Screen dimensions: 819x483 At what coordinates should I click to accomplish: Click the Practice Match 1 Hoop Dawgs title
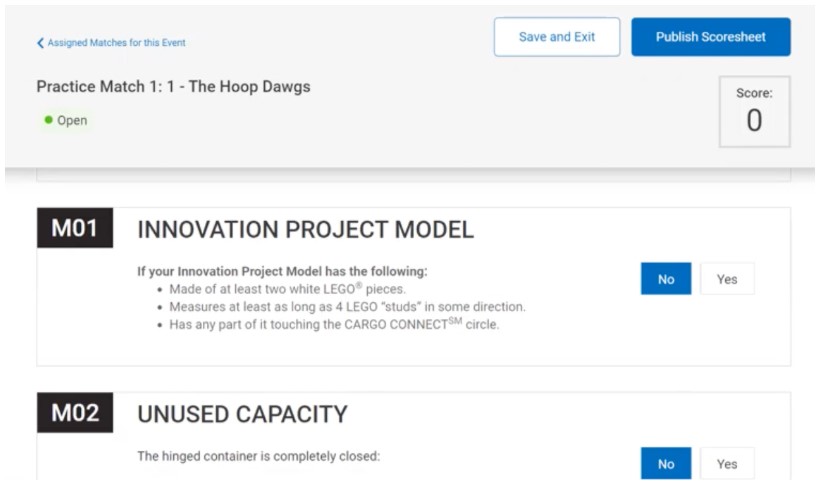pos(173,87)
